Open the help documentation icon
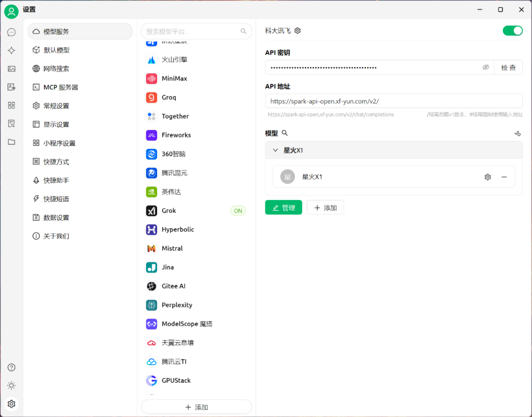The image size is (532, 417). [x=11, y=367]
